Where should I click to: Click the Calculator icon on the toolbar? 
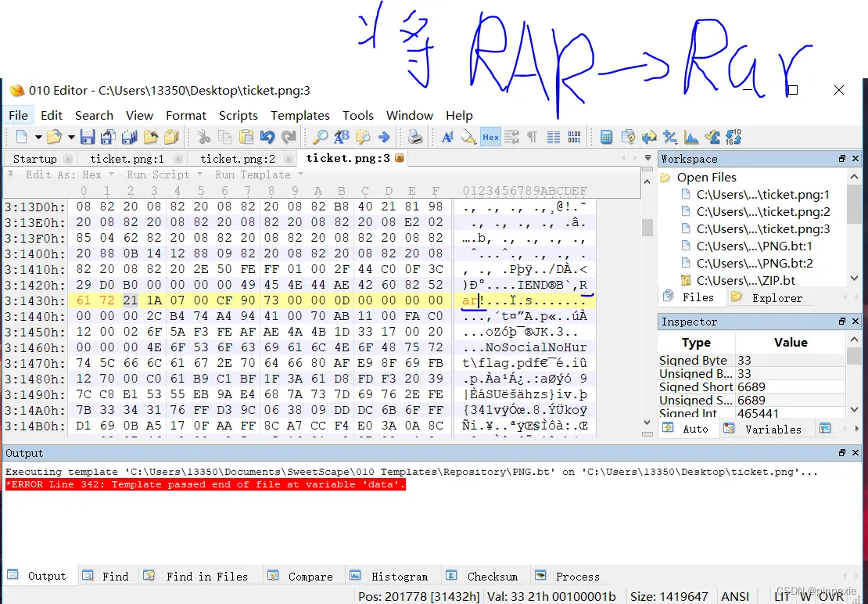click(x=607, y=136)
